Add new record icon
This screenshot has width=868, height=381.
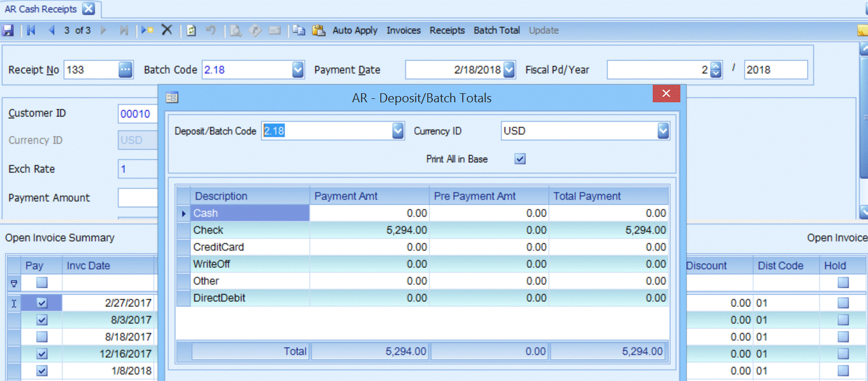(147, 31)
